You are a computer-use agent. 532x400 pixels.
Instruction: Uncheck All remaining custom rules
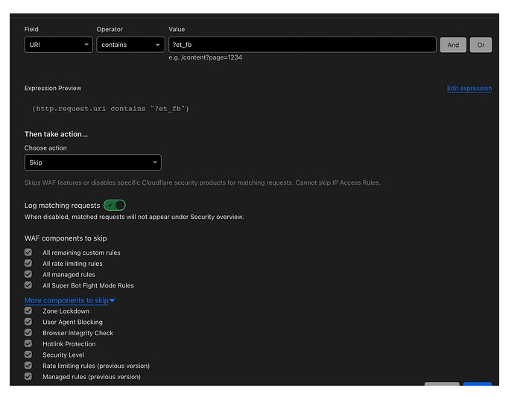(28, 252)
